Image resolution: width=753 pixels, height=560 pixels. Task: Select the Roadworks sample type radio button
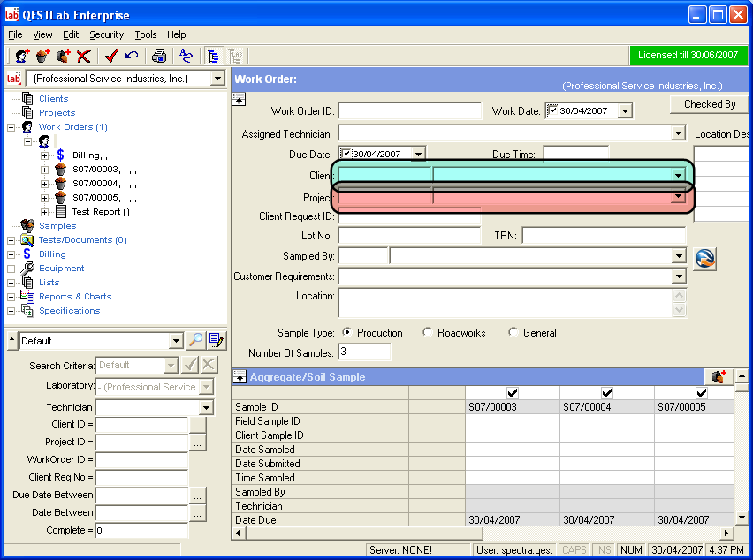429,333
